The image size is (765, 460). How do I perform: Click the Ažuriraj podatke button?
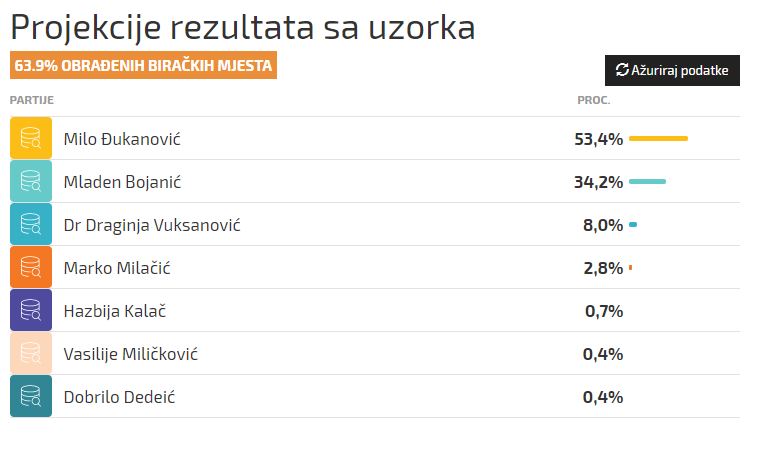click(672, 70)
